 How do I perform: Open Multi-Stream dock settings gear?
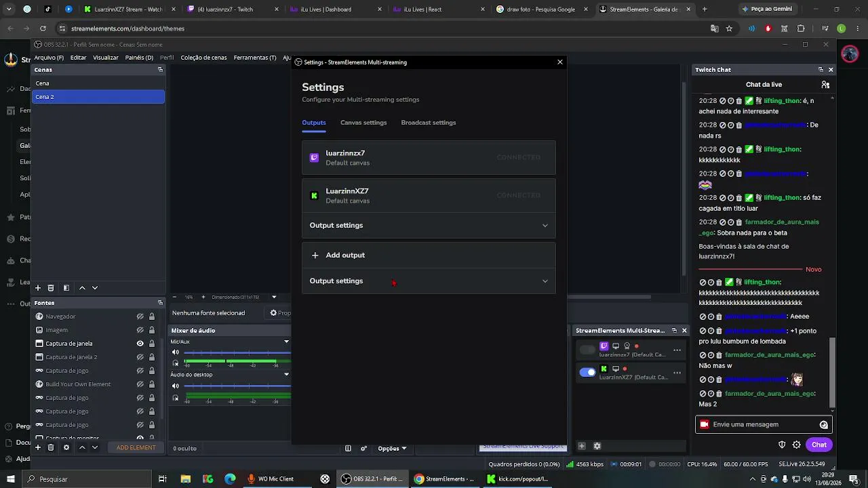597,446
